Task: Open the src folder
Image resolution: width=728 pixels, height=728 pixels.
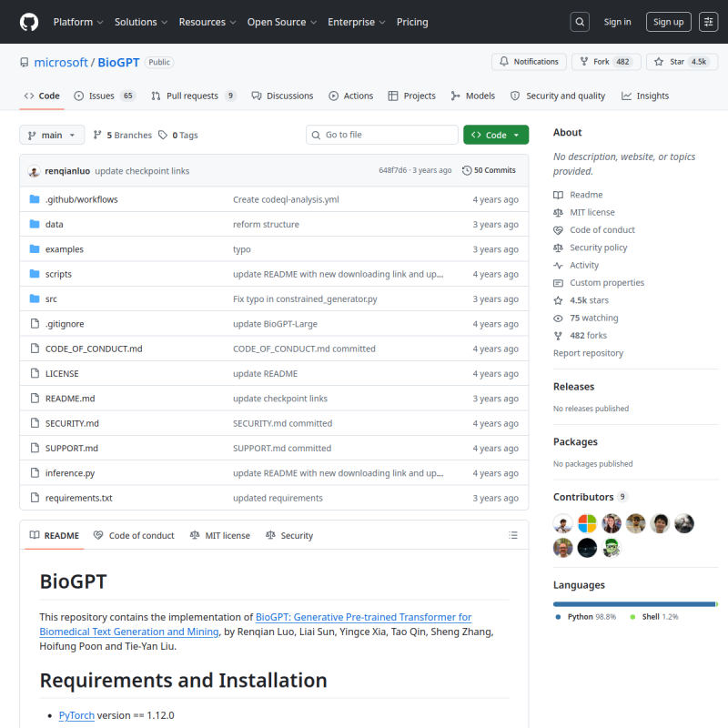Action: click(51, 299)
